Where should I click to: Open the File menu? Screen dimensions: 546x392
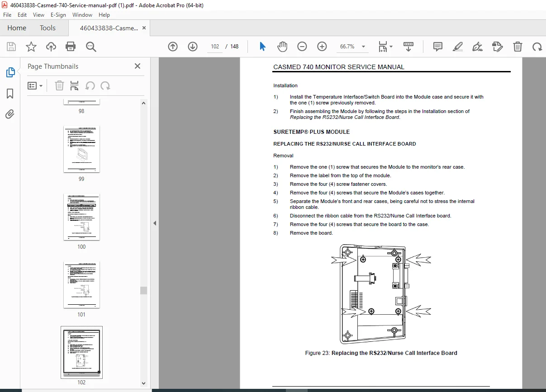[x=7, y=15]
